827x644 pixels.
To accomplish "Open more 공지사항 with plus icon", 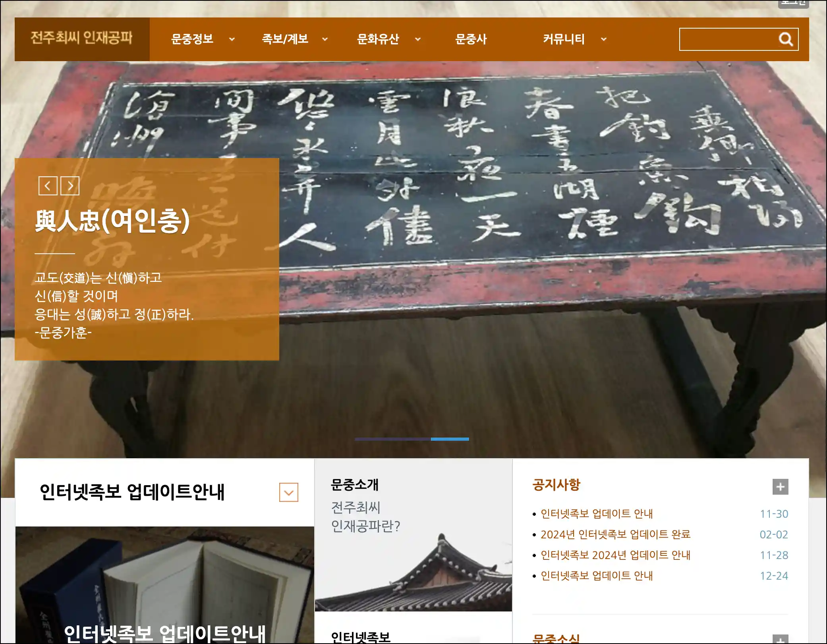I will click(780, 487).
